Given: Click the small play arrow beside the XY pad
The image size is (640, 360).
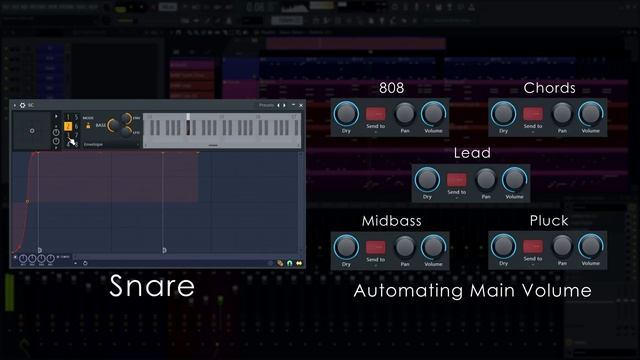Looking at the screenshot, I should [x=56, y=116].
